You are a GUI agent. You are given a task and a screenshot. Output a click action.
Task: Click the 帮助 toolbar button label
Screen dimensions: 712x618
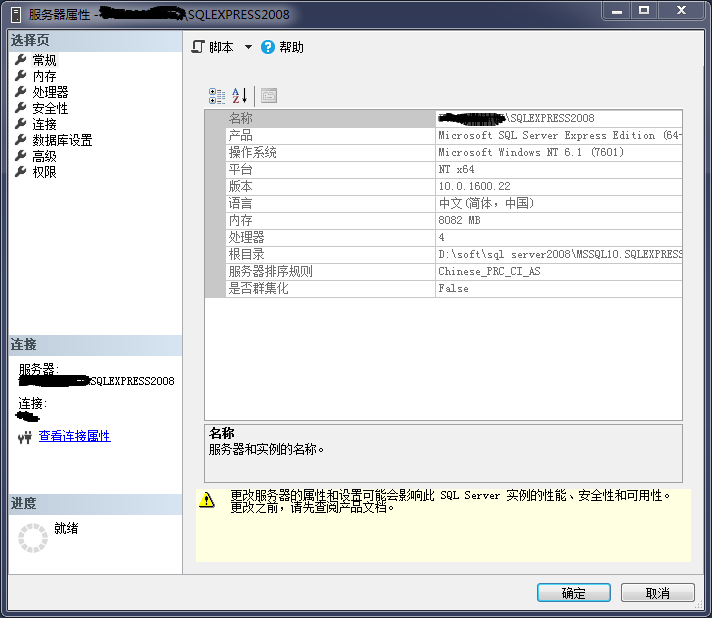(x=292, y=47)
